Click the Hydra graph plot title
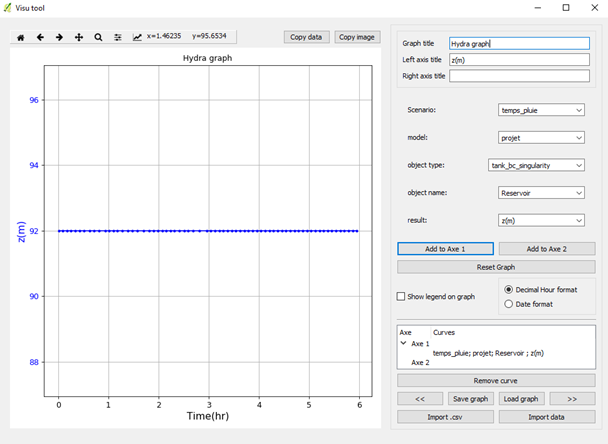608x444 pixels. pyautogui.click(x=207, y=58)
